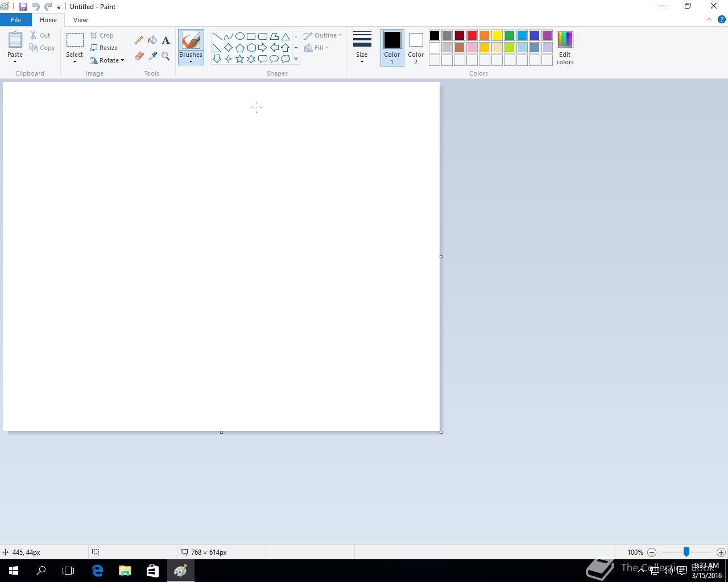The height and width of the screenshot is (582, 728).
Task: Open the Windows Store from taskbar
Action: [152, 571]
